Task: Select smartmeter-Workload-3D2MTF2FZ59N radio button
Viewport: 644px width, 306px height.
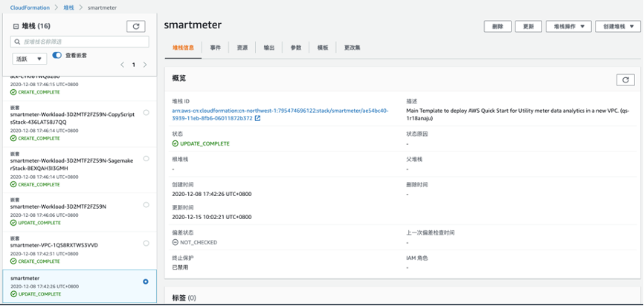Action: pyautogui.click(x=146, y=205)
